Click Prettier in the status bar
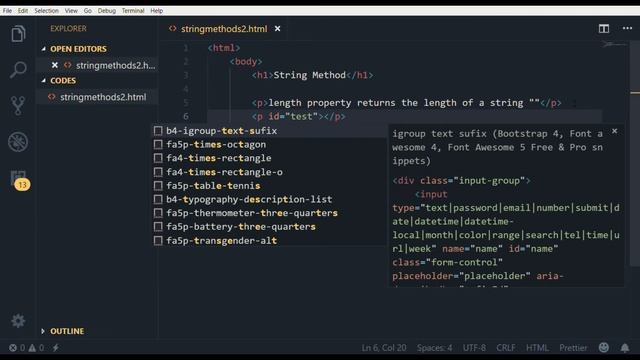Screen dimensions: 640x360 [573, 348]
